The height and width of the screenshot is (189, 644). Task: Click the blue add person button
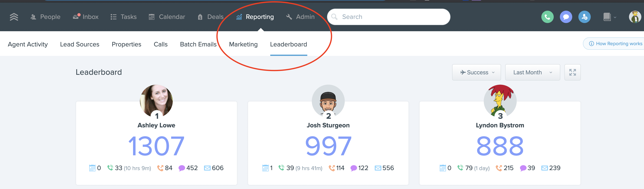(584, 17)
